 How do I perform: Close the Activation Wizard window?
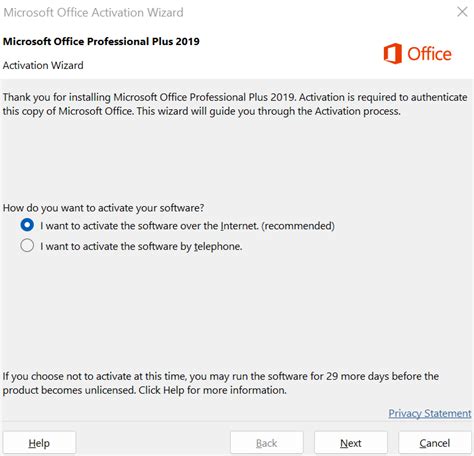tap(462, 12)
